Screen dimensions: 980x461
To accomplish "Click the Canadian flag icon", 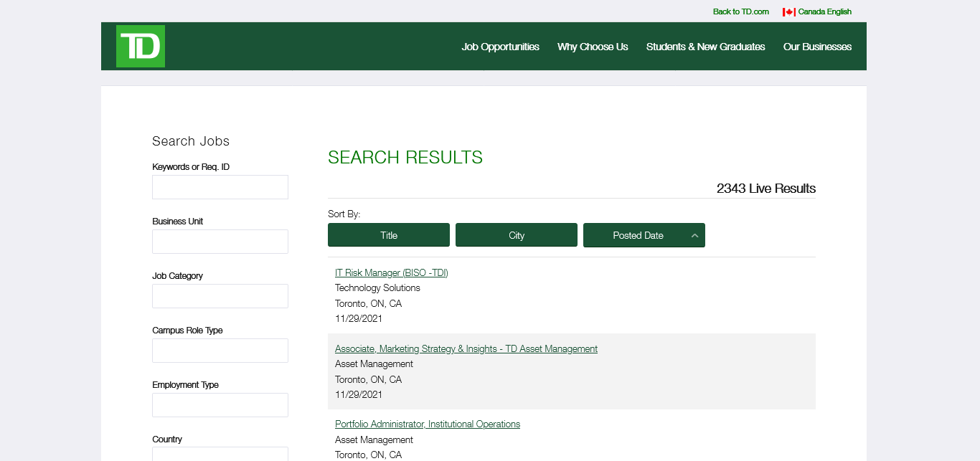I will (788, 12).
